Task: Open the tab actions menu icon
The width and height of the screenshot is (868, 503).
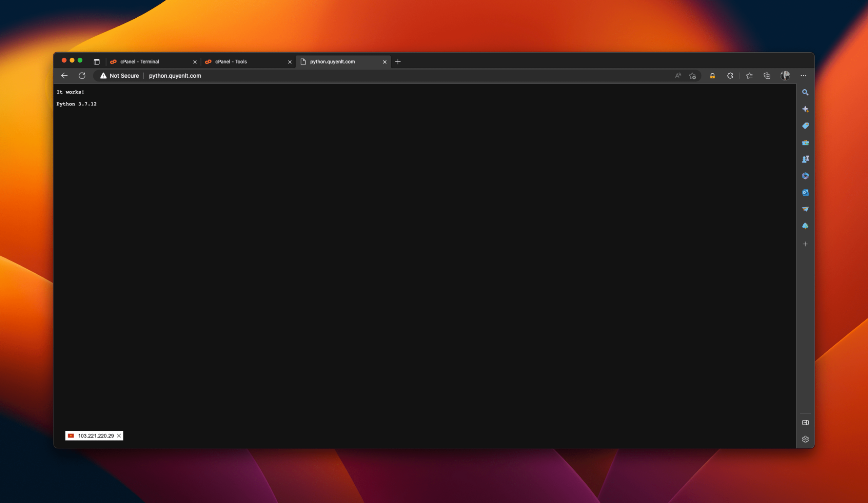Action: pos(97,62)
